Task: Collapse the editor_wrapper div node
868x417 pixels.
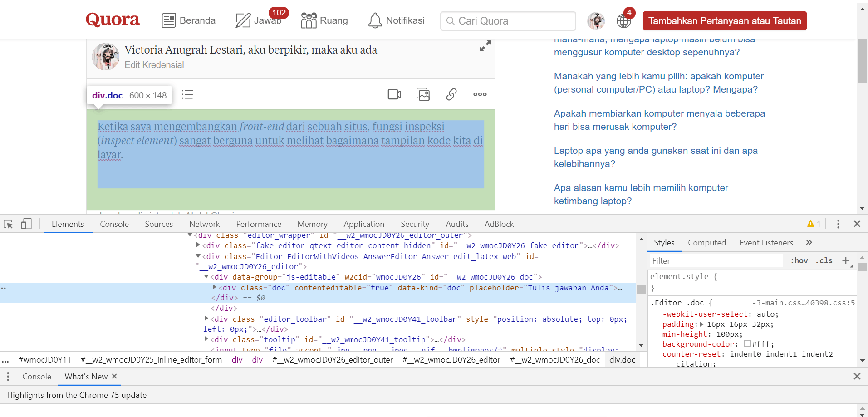Action: (189, 235)
